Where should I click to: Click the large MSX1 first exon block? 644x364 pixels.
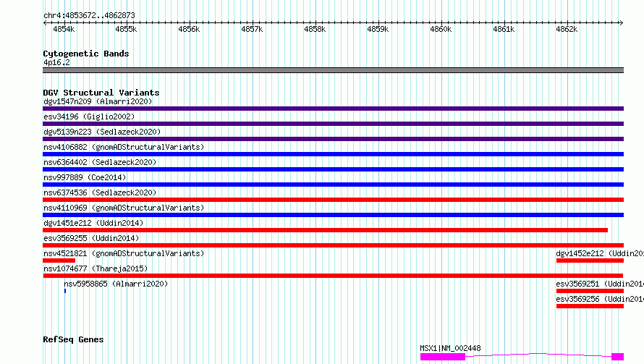point(443,357)
